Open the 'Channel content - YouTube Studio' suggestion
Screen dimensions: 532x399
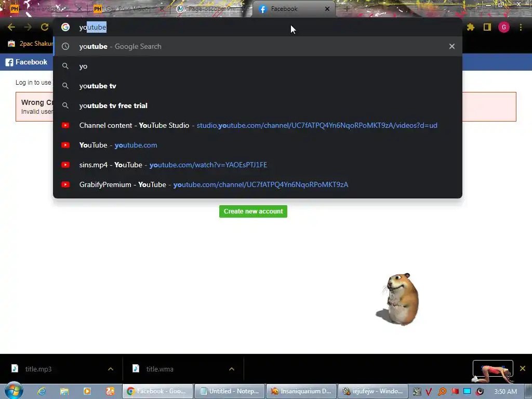[x=258, y=125]
